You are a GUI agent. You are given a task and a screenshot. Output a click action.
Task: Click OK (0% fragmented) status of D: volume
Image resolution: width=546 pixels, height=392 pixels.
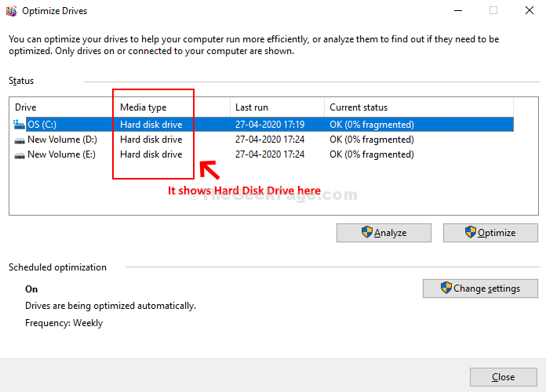click(x=372, y=140)
